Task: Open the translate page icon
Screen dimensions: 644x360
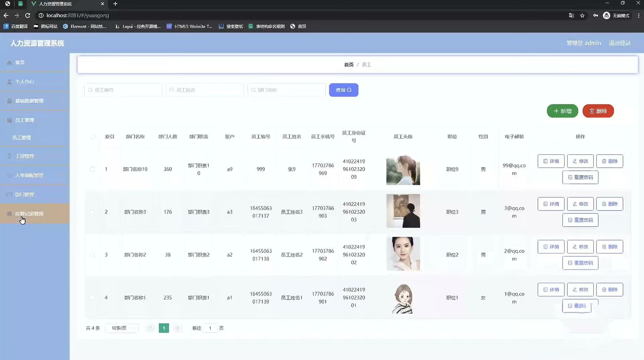Action: coord(571,15)
